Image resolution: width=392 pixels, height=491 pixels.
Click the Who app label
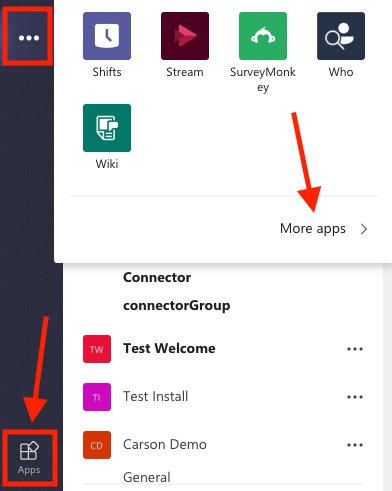(x=341, y=72)
